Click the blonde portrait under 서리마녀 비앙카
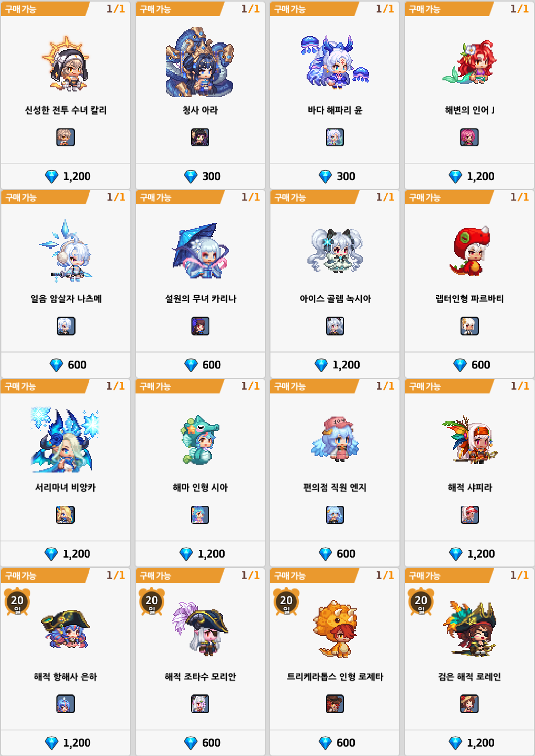This screenshot has height=756, width=535. pyautogui.click(x=65, y=515)
